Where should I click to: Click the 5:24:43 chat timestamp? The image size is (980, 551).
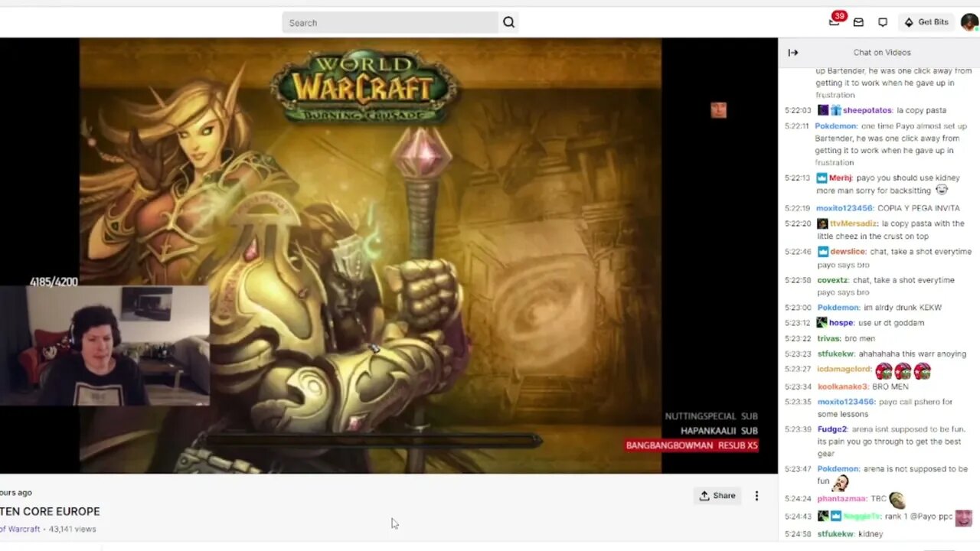pyautogui.click(x=797, y=517)
